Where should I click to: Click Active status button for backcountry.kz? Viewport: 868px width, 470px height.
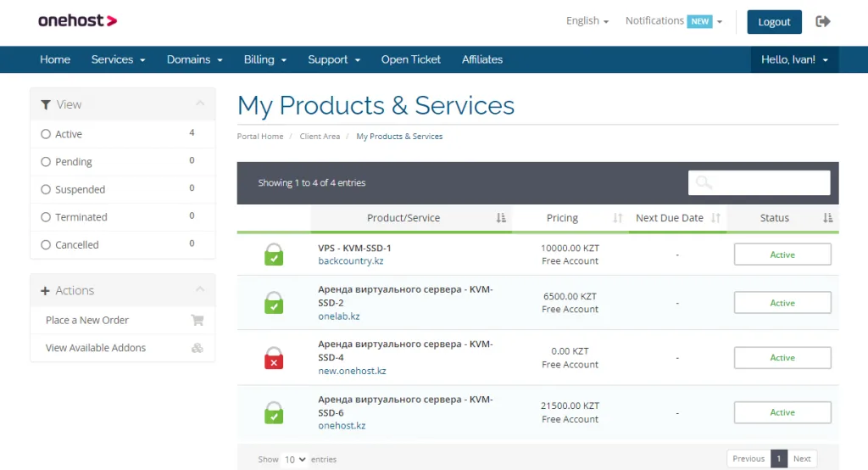point(782,255)
